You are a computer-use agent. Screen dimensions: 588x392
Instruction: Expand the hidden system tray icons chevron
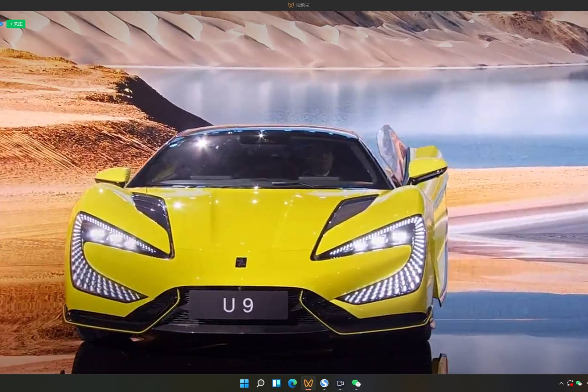(x=561, y=383)
